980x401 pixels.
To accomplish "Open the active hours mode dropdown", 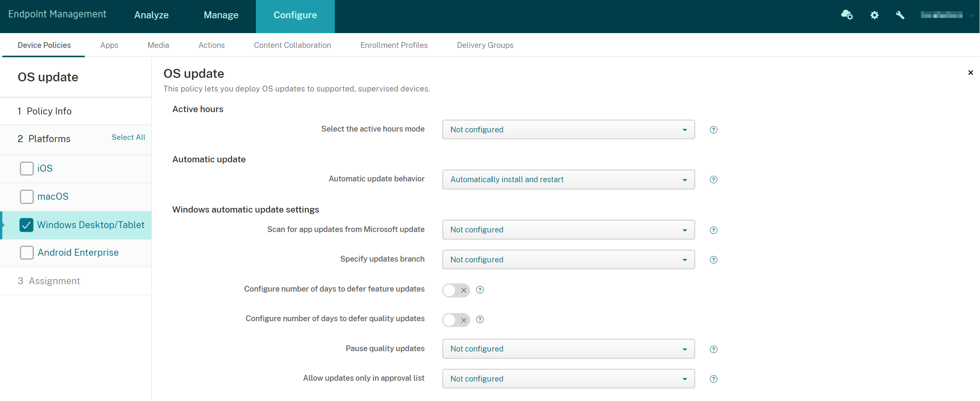I will click(568, 130).
